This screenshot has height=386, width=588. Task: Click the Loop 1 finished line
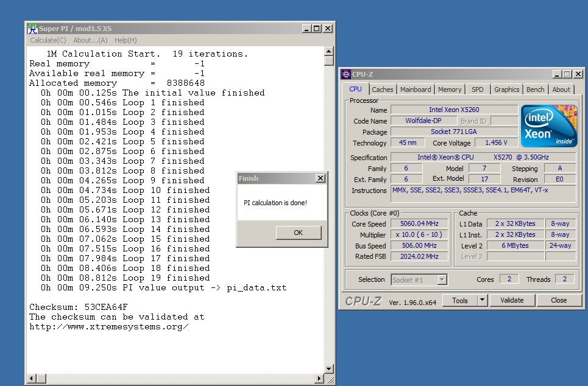coord(122,103)
